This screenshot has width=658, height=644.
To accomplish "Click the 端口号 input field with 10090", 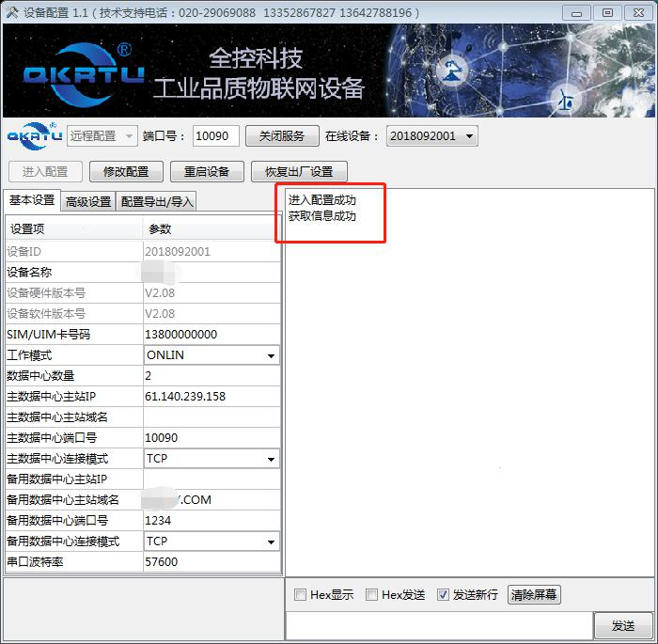I will tap(215, 136).
